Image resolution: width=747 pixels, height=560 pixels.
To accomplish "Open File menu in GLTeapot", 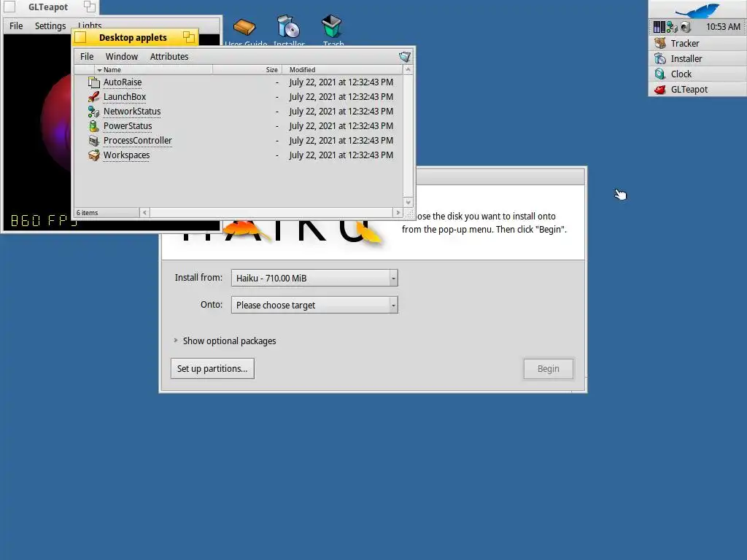I will tap(16, 26).
